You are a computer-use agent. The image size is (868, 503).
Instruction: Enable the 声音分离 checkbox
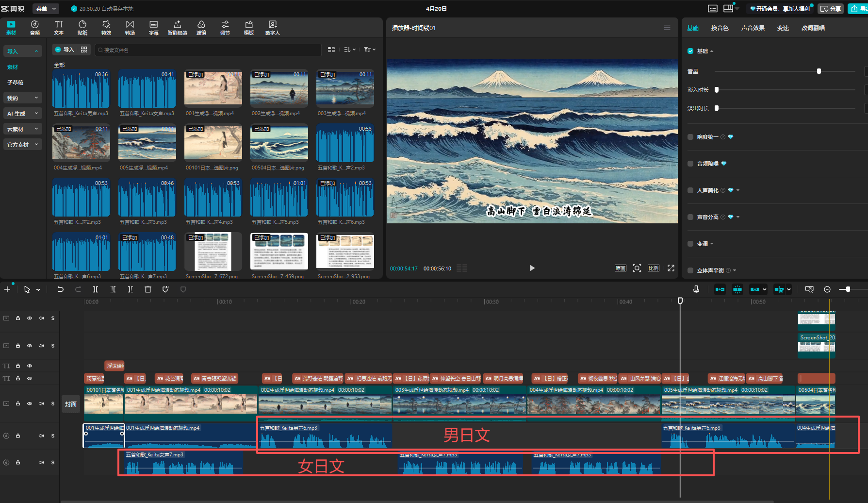click(690, 217)
